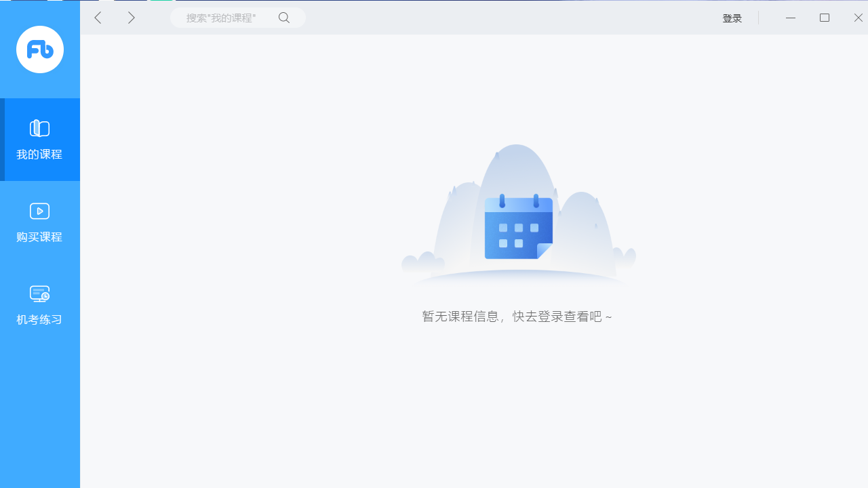The width and height of the screenshot is (868, 488).
Task: Click the magnifier icon in the search bar
Action: (284, 18)
